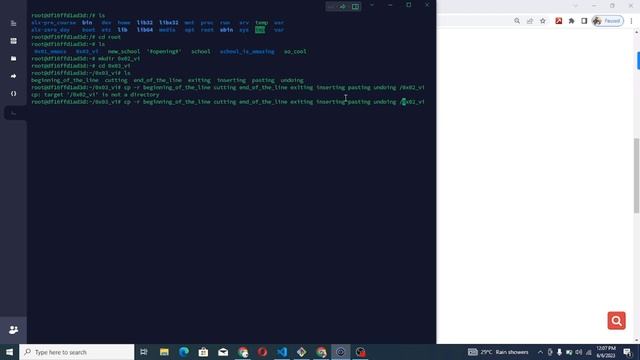This screenshot has height=360, width=640.
Task: Open Microsoft Store from the taskbar
Action: [203, 352]
